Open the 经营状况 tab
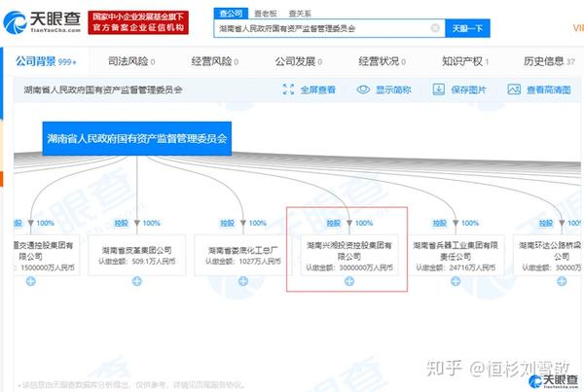The height and width of the screenshot is (392, 584). pos(383,61)
